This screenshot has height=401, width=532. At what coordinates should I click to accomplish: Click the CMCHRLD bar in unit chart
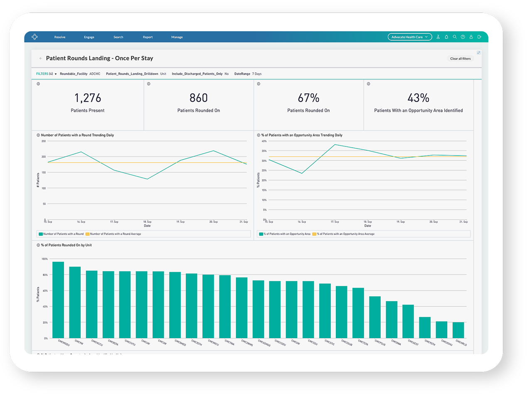[x=458, y=330]
